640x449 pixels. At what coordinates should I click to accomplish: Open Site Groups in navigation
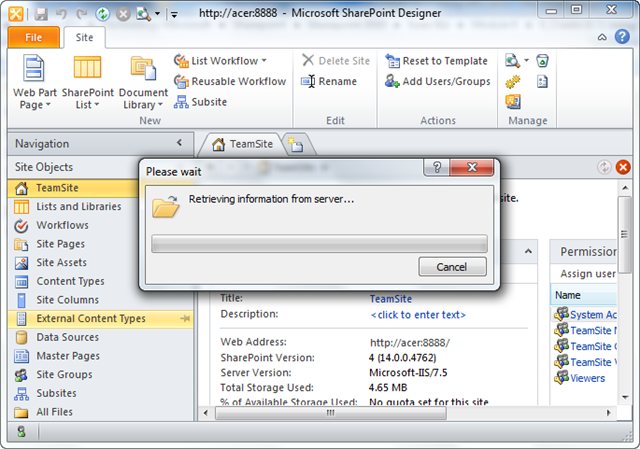pos(100,375)
